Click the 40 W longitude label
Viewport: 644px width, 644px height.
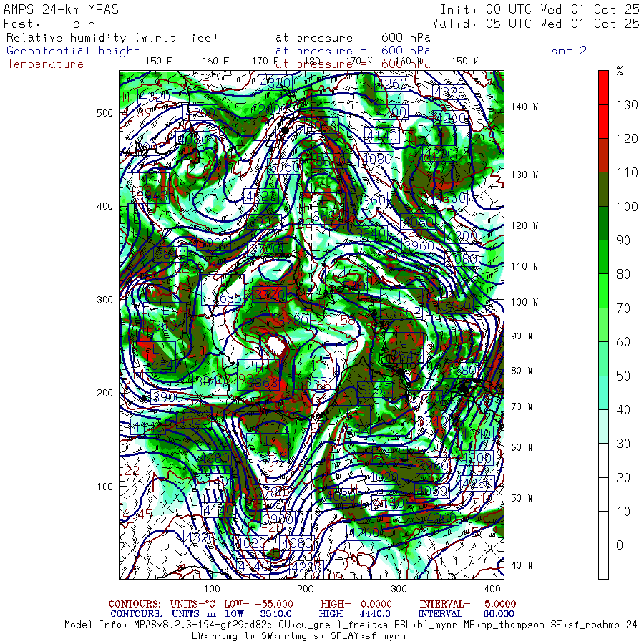[x=522, y=565]
